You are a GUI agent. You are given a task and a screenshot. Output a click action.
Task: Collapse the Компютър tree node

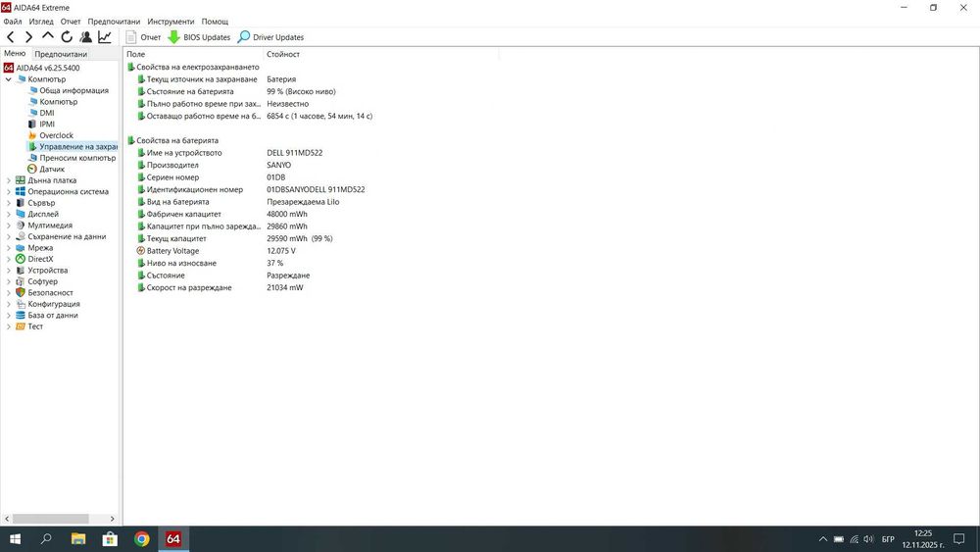click(8, 79)
